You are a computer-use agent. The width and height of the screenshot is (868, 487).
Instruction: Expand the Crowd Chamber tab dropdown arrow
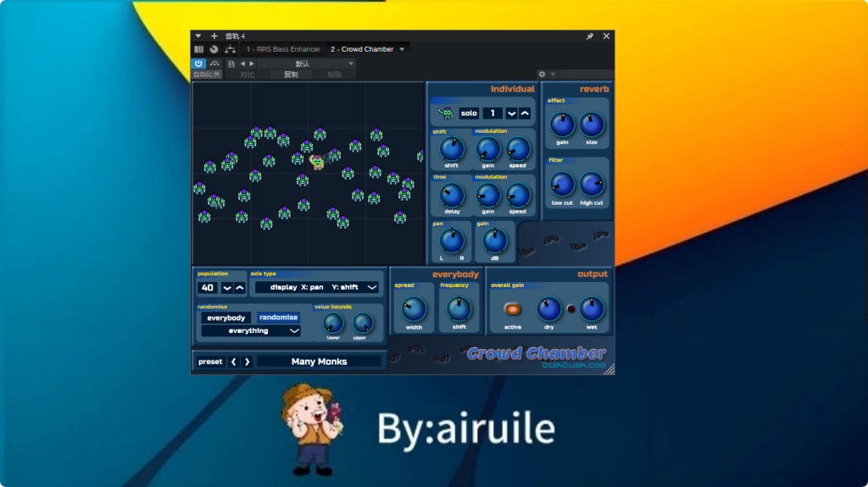point(403,49)
